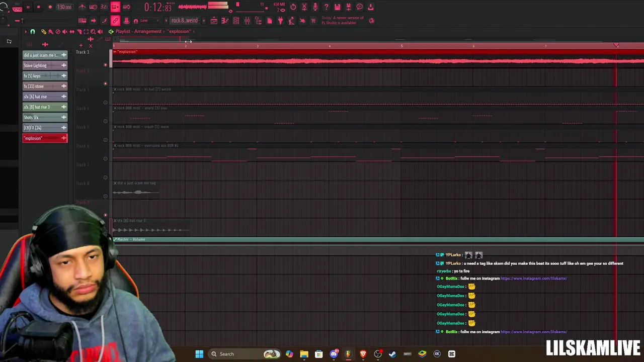644x362 pixels.
Task: Click the render export disk icon
Action: (348, 7)
